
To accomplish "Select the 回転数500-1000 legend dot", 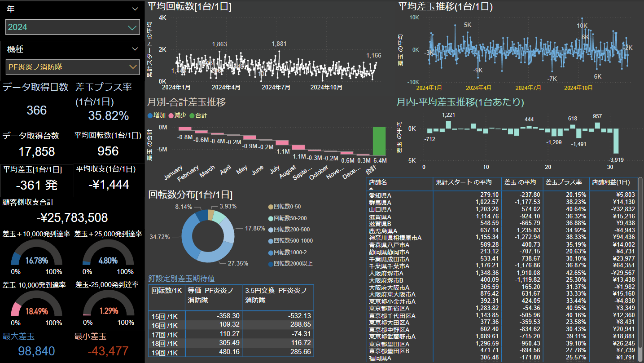I will 270,241.
